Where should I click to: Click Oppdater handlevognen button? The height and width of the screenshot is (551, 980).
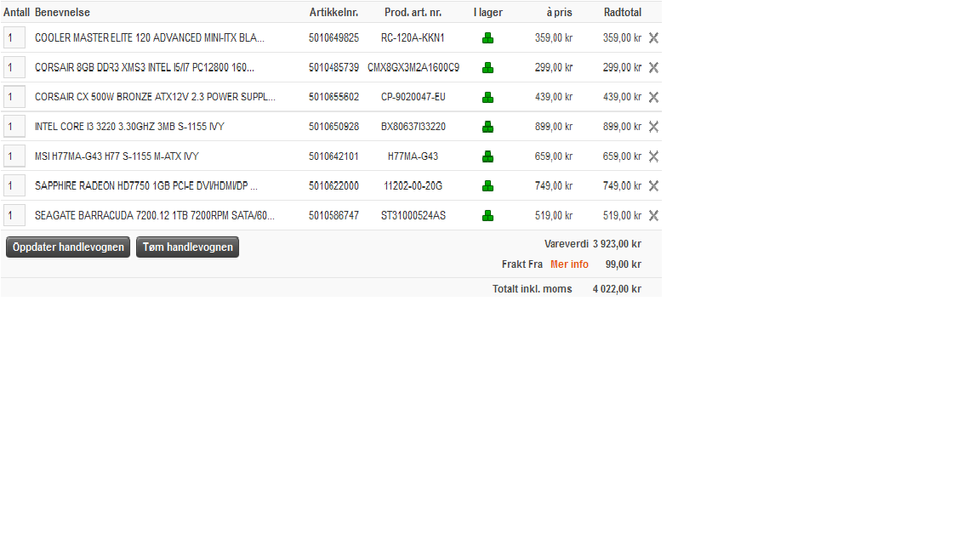point(68,247)
